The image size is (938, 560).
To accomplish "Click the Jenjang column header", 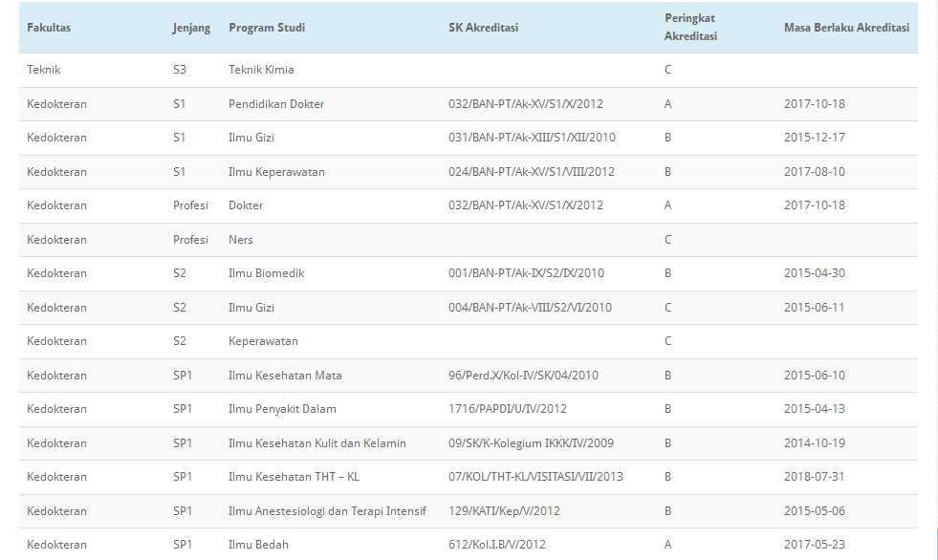I will (191, 28).
